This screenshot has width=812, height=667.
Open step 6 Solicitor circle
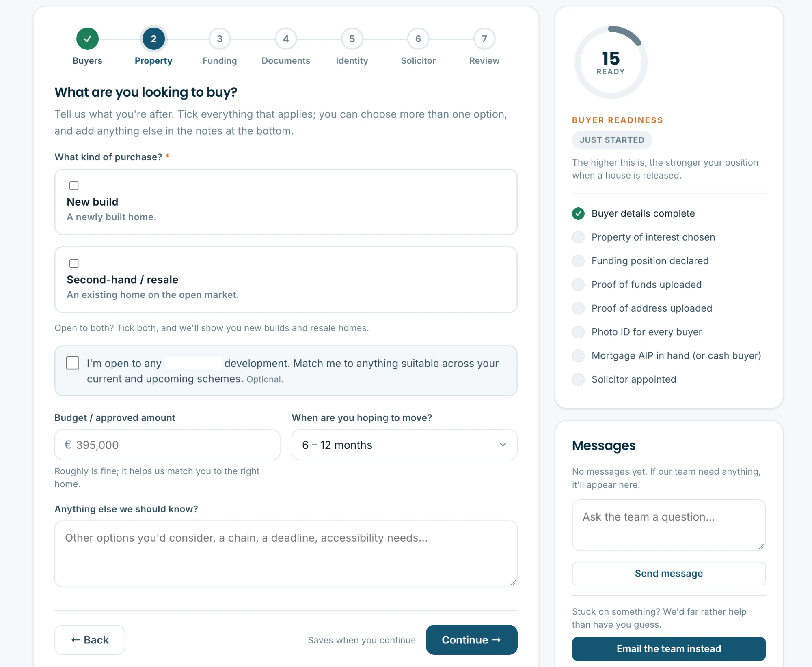point(418,39)
